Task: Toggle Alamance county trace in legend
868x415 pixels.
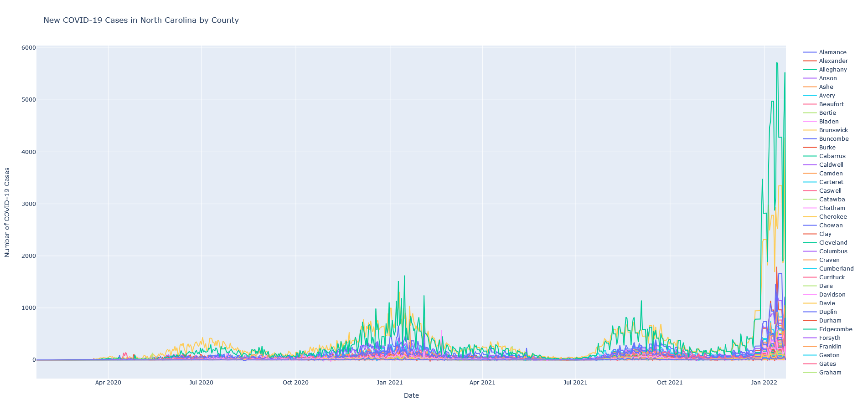Action: click(832, 52)
